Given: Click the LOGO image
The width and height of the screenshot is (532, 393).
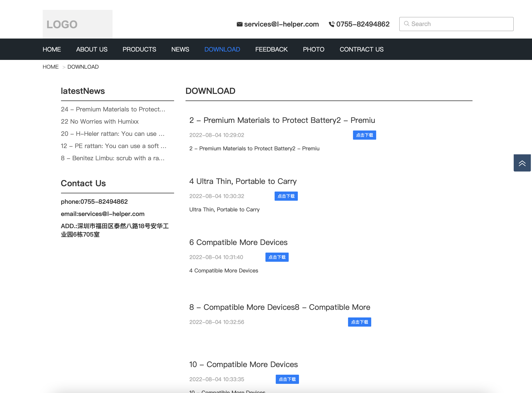Looking at the screenshot, I should click(x=77, y=24).
